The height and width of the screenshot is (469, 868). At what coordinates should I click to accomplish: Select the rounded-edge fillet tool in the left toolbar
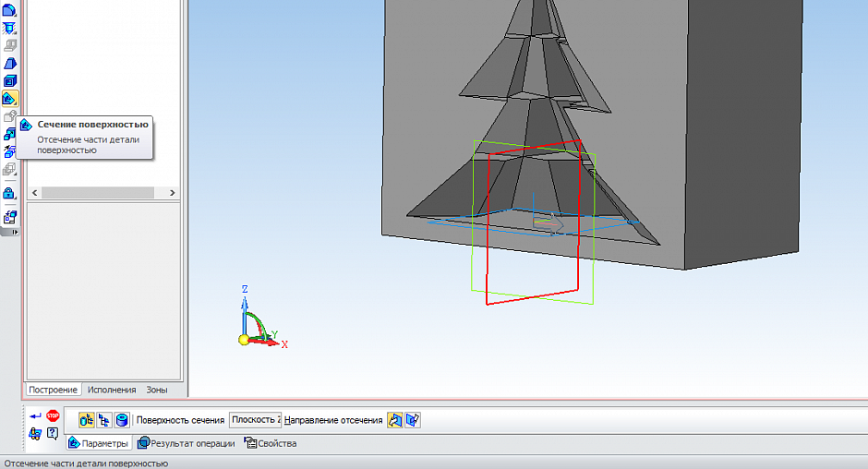click(x=9, y=10)
